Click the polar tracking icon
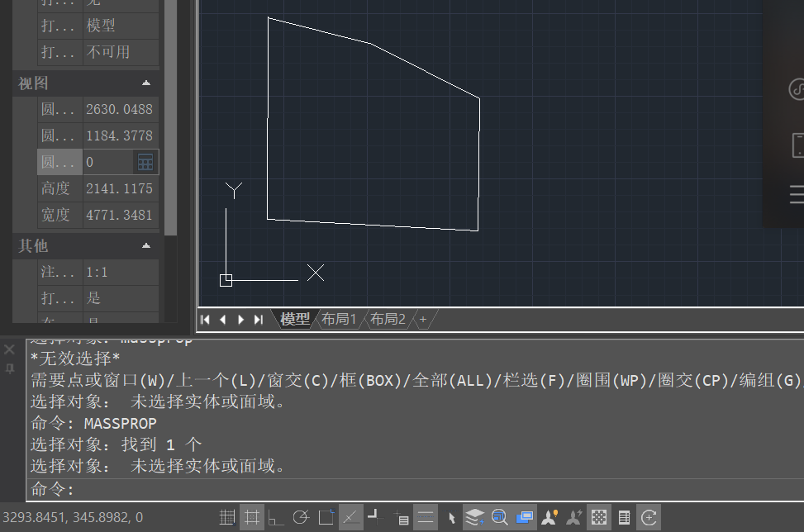 [x=301, y=518]
